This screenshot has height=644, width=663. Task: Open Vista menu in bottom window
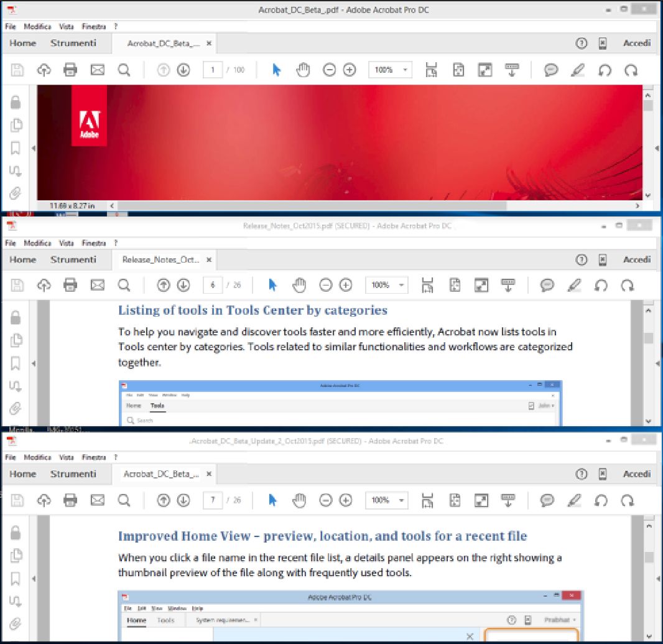tap(67, 457)
